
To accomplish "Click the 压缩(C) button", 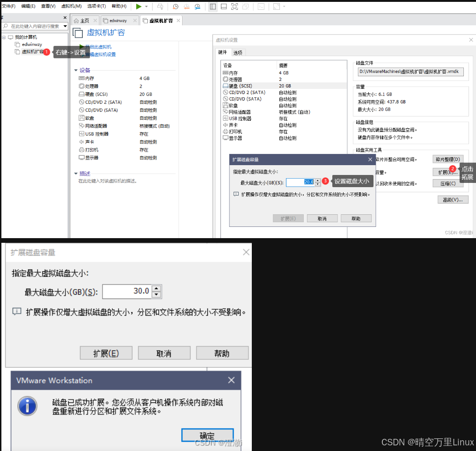I will point(448,183).
